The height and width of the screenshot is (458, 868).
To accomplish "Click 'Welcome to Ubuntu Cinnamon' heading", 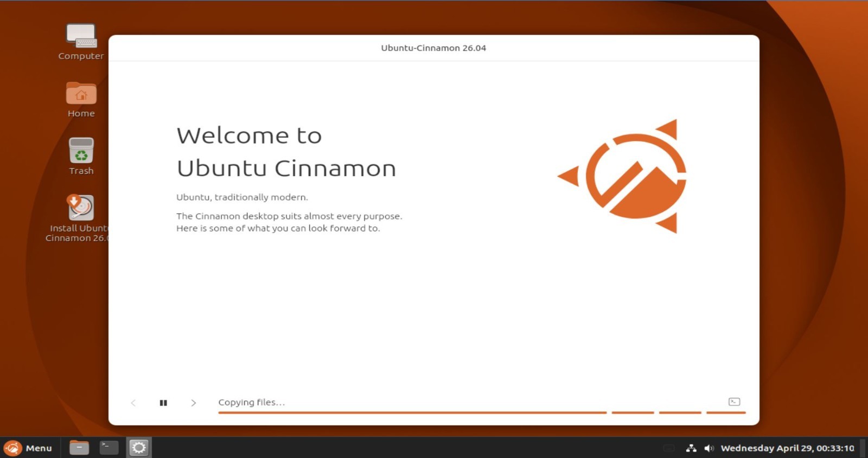I will pyautogui.click(x=286, y=152).
